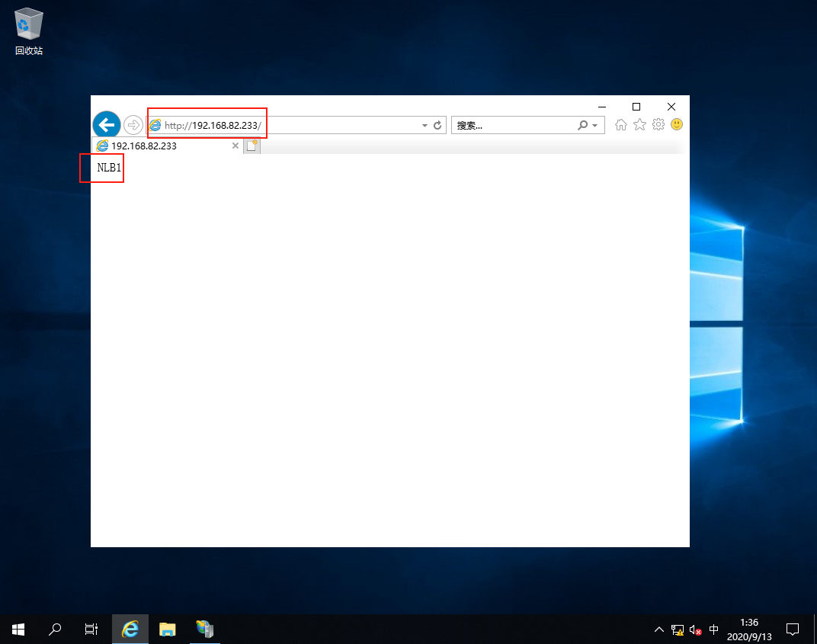Click the magnifier search icon
This screenshot has height=644, width=817.
pos(582,125)
